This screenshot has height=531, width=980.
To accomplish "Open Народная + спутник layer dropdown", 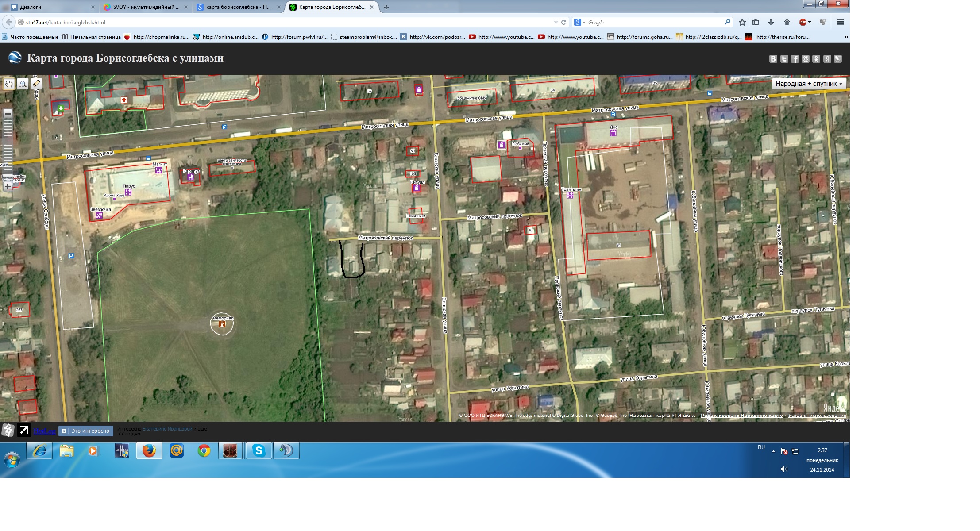I will (x=809, y=84).
